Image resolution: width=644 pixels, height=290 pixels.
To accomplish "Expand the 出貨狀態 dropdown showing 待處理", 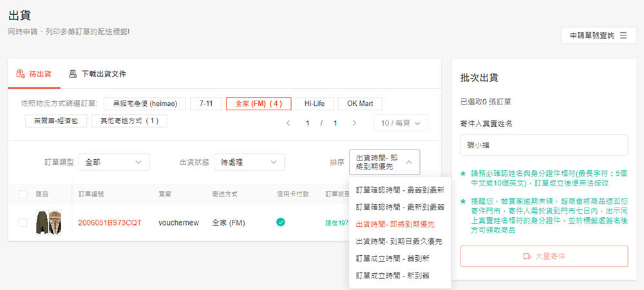I will click(x=249, y=162).
